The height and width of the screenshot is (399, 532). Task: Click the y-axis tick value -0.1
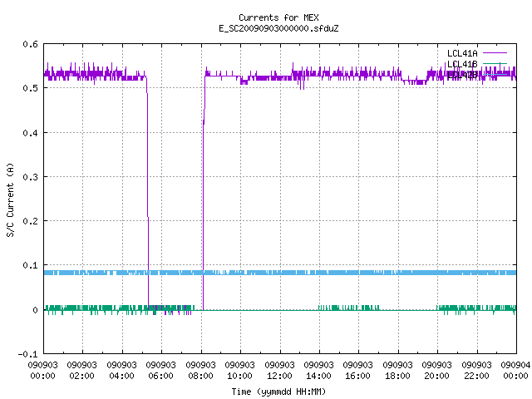[27, 354]
